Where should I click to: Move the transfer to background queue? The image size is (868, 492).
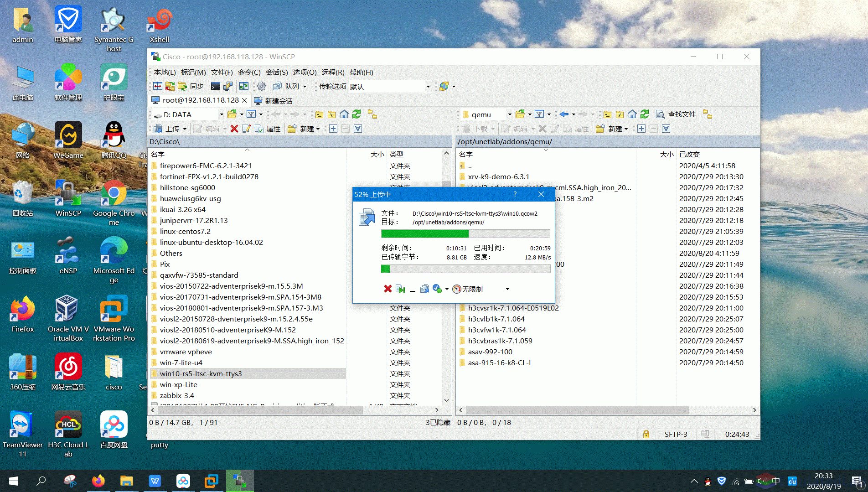(424, 289)
